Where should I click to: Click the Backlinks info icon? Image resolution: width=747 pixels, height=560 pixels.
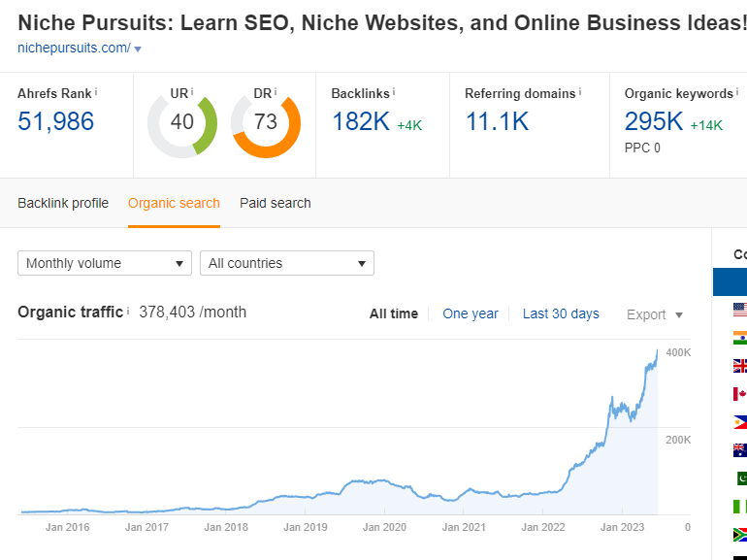[x=394, y=91]
